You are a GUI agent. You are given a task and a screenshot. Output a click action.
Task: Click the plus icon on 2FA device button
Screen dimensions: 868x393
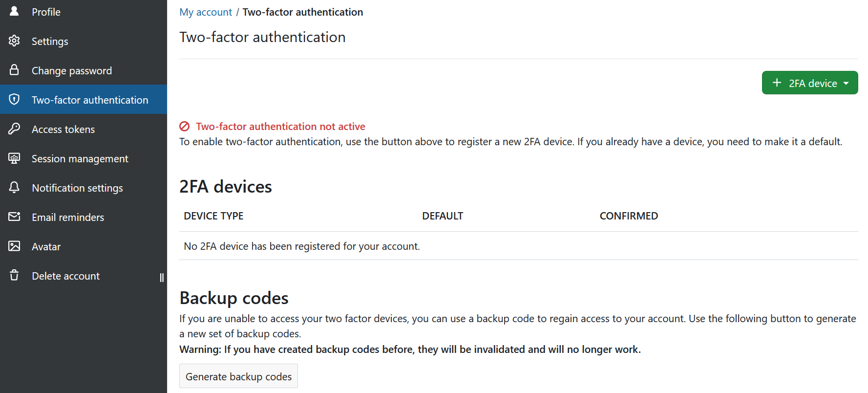click(777, 83)
